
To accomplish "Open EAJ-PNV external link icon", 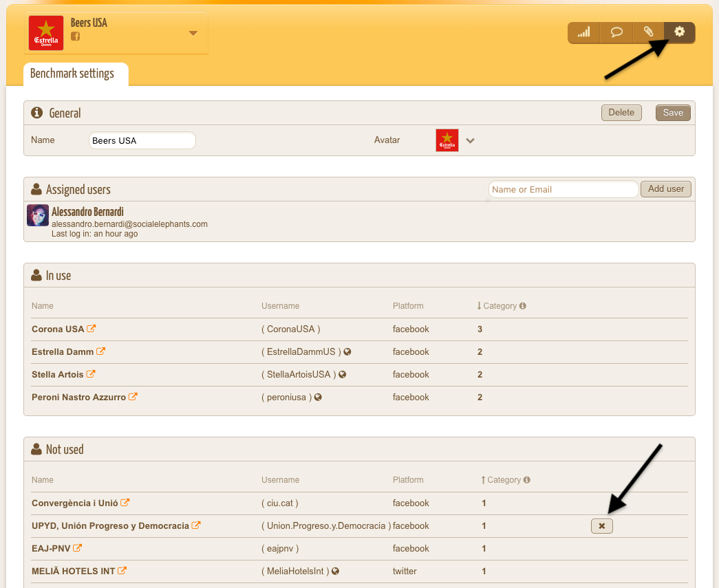I will point(78,548).
